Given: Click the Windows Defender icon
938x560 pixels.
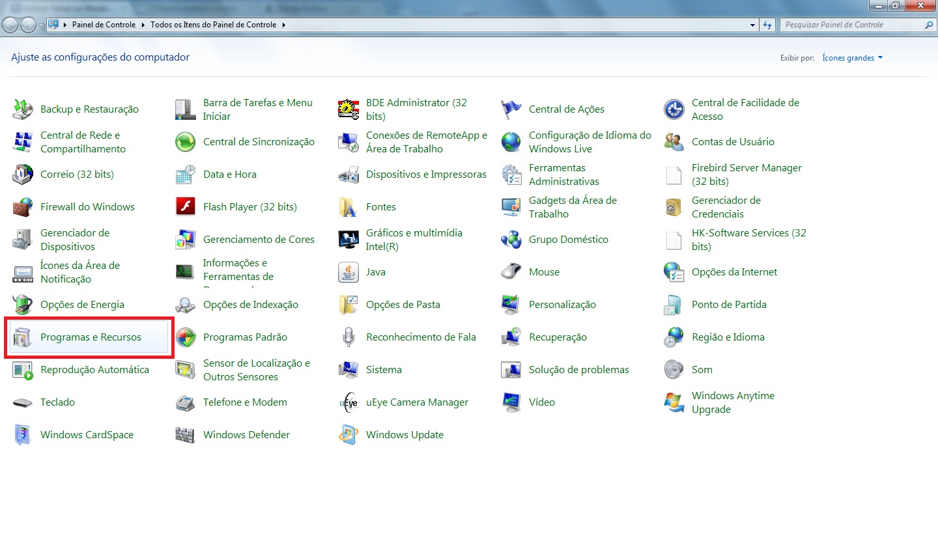Looking at the screenshot, I should (186, 435).
